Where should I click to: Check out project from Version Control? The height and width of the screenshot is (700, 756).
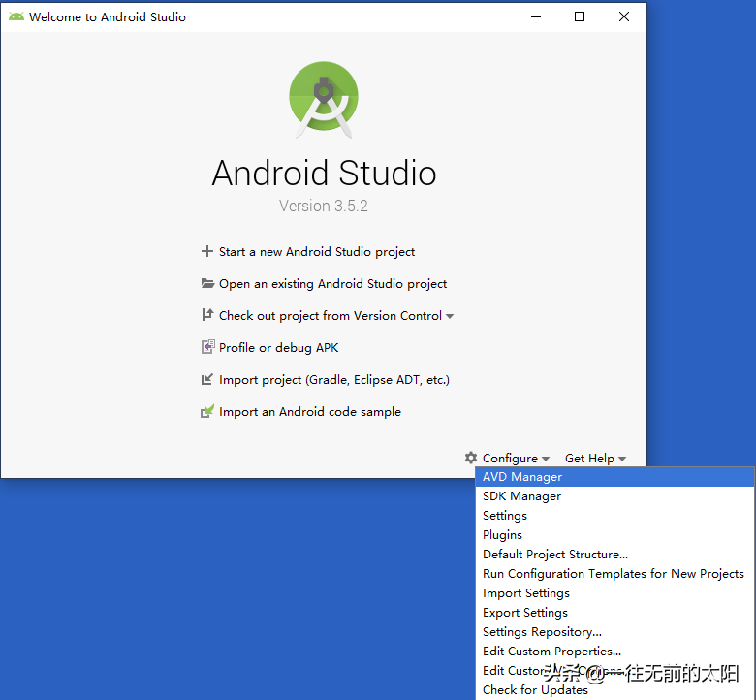click(x=331, y=315)
